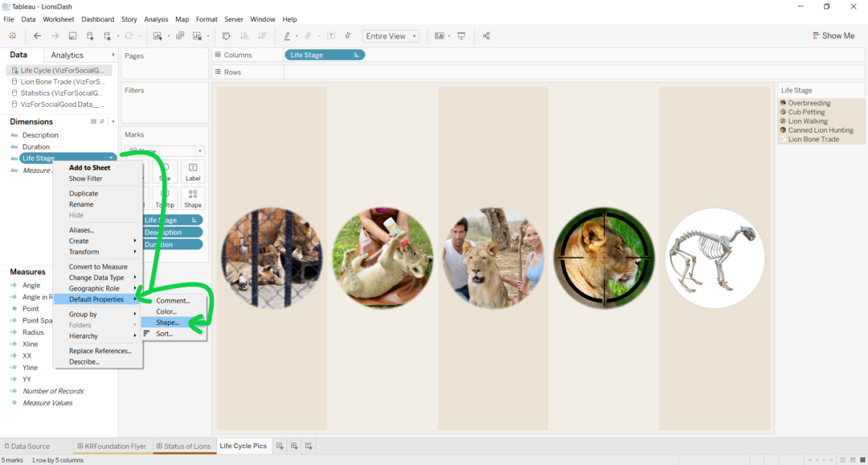Screen dimensions: 868x465
Task: Open Presentation Mode from the toolbar
Action: [461, 35]
